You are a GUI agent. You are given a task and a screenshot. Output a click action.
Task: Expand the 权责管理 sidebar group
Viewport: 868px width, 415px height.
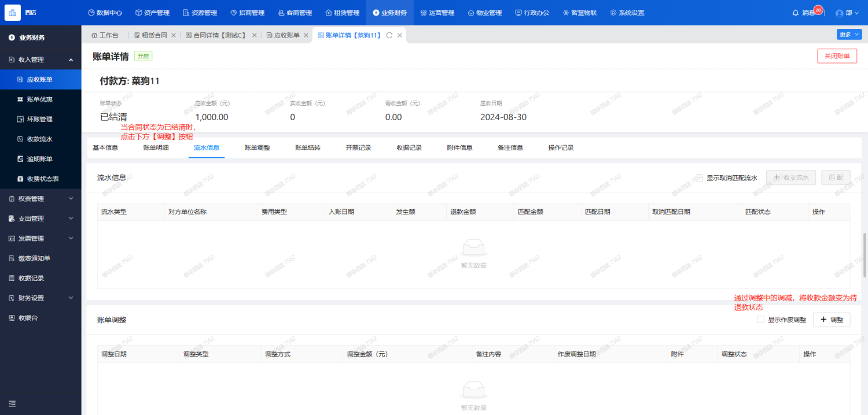[71, 199]
